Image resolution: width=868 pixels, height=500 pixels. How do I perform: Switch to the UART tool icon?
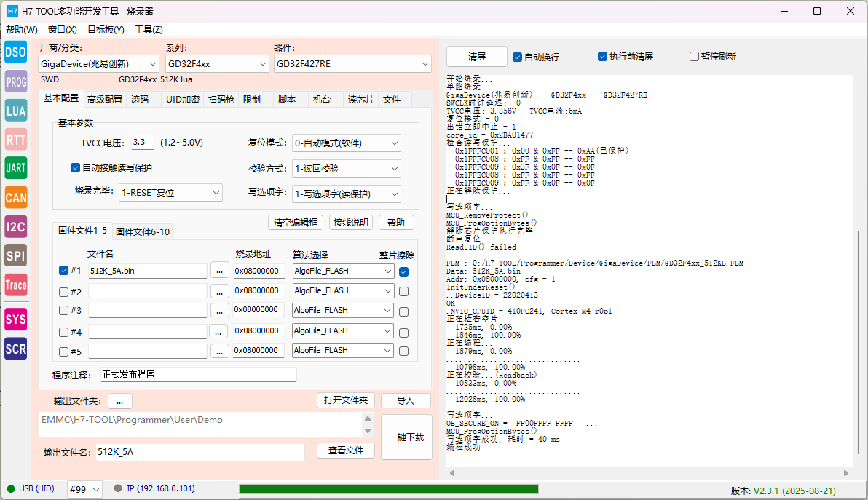(x=16, y=168)
